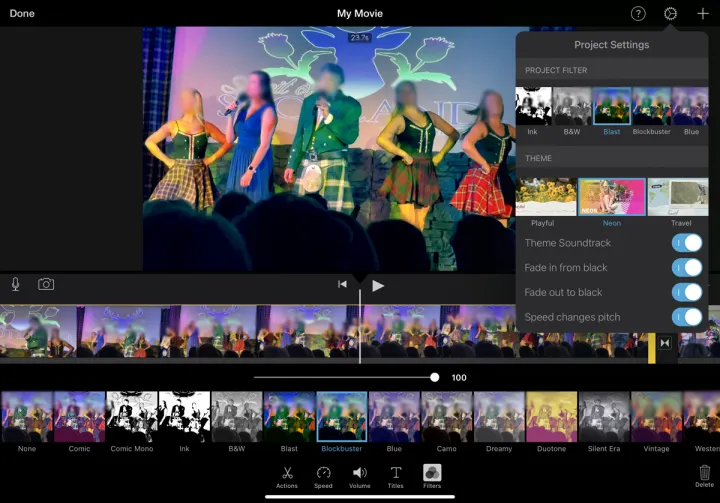Open the help question mark icon
This screenshot has width=720, height=503.
tap(638, 14)
